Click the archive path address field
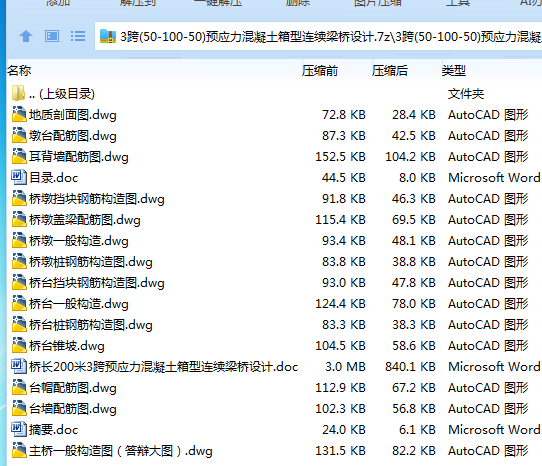542x466 pixels. [x=318, y=36]
